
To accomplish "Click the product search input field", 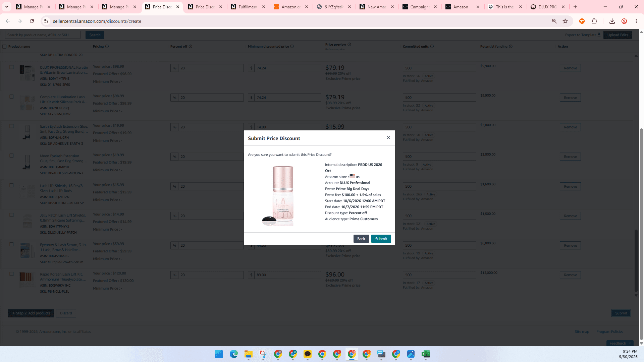I will point(43,35).
